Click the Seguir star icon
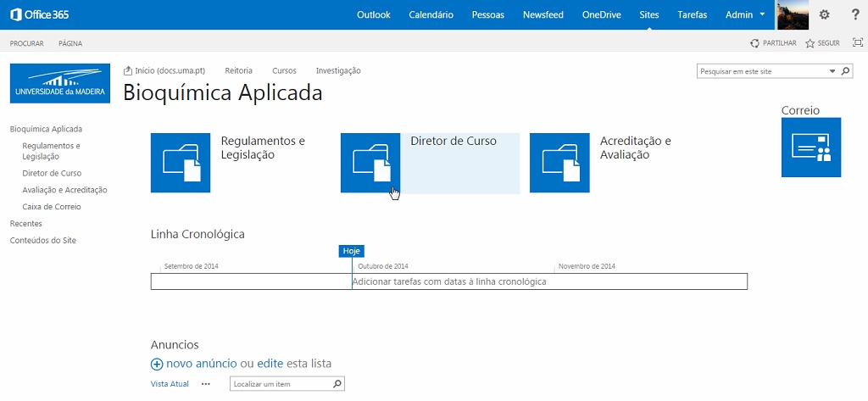This screenshot has width=868, height=401. [810, 43]
